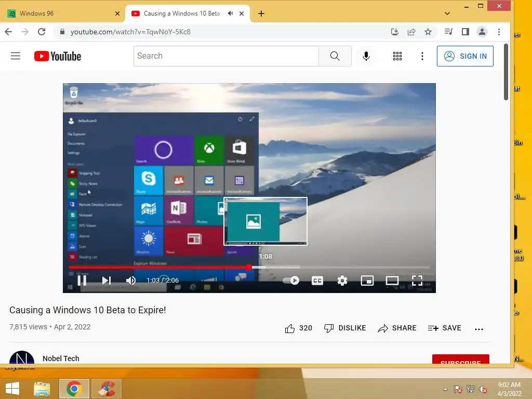Screen dimensions: 532x399
Task: Select the Causing a Windows 10 Beta tab
Action: (x=181, y=14)
